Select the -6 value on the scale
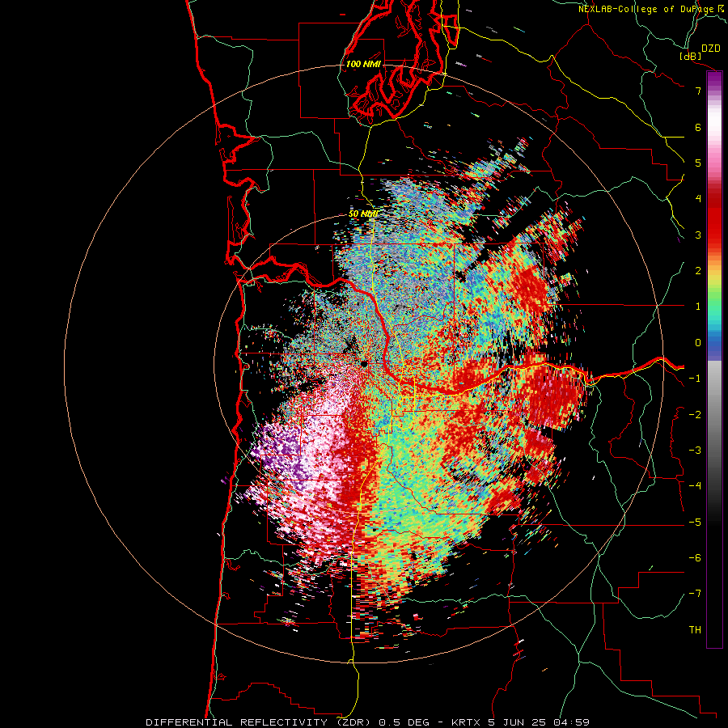 pyautogui.click(x=695, y=558)
